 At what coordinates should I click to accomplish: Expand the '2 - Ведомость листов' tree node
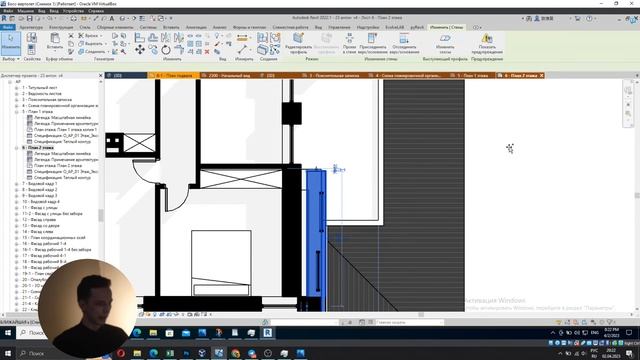pyautogui.click(x=17, y=93)
